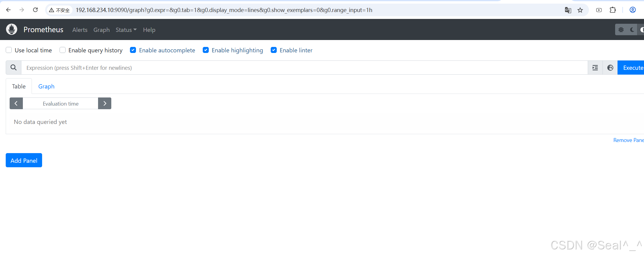
Task: Open the translate page icon
Action: 568,10
